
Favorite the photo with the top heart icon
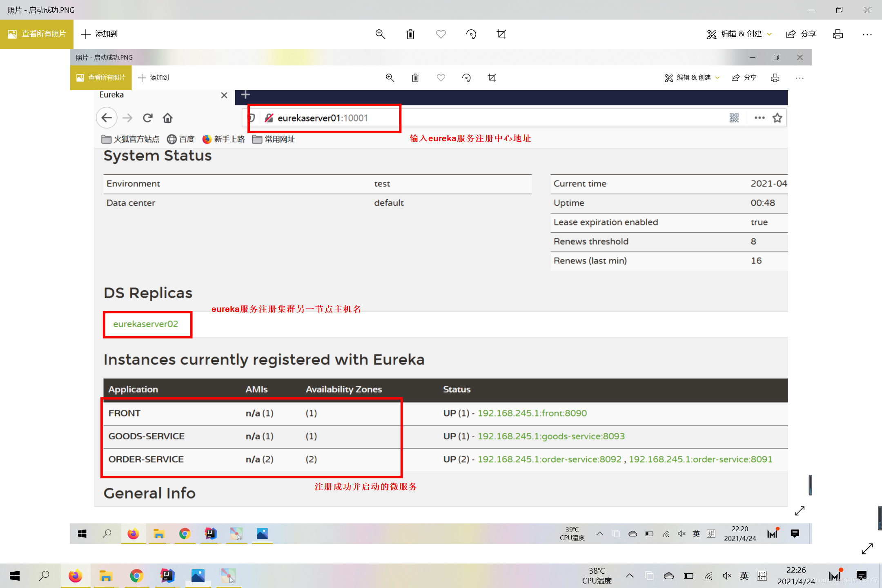[441, 34]
